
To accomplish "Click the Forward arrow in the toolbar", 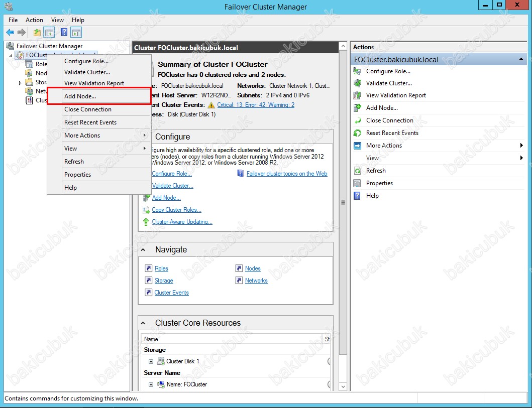I will tap(22, 33).
